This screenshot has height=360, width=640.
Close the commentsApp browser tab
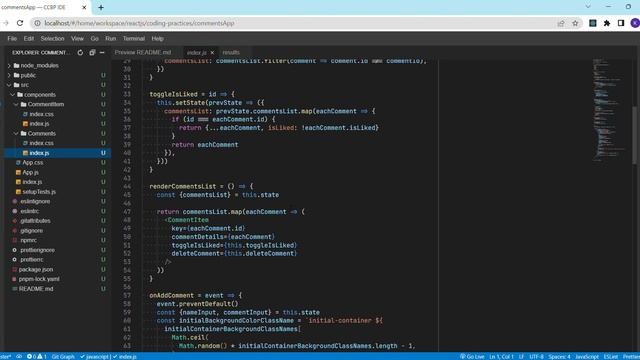coord(84,7)
